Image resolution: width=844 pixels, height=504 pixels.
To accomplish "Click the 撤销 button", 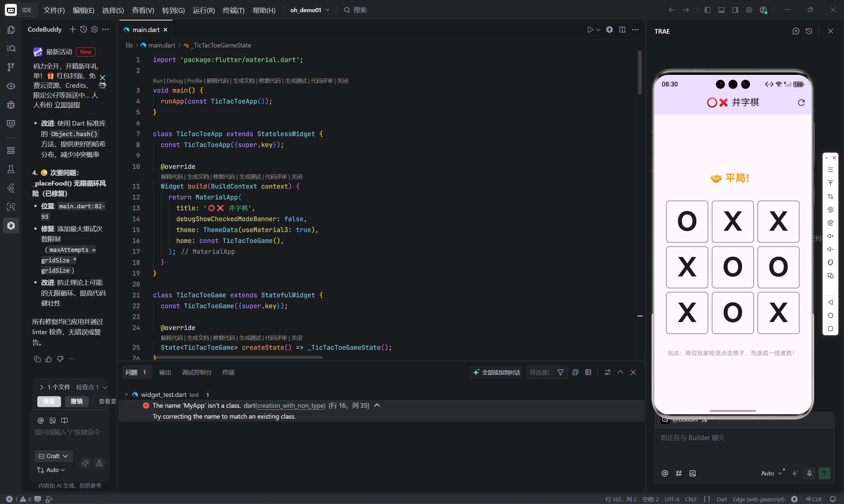I will tap(77, 401).
